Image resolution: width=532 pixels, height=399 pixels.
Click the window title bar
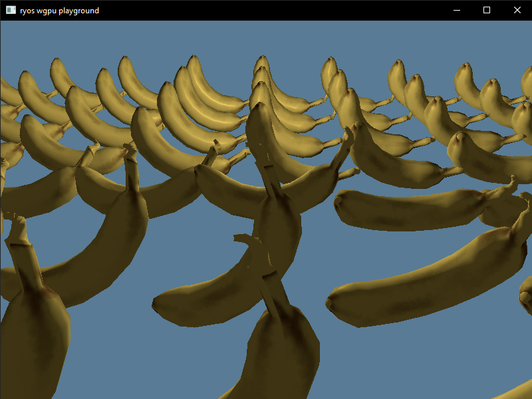(266, 10)
